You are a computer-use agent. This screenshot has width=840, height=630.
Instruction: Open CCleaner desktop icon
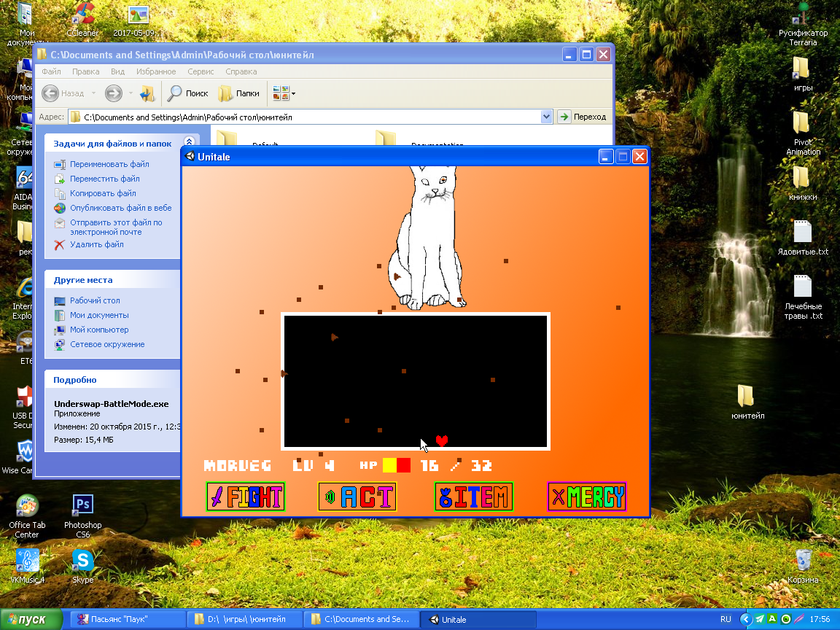click(82, 19)
